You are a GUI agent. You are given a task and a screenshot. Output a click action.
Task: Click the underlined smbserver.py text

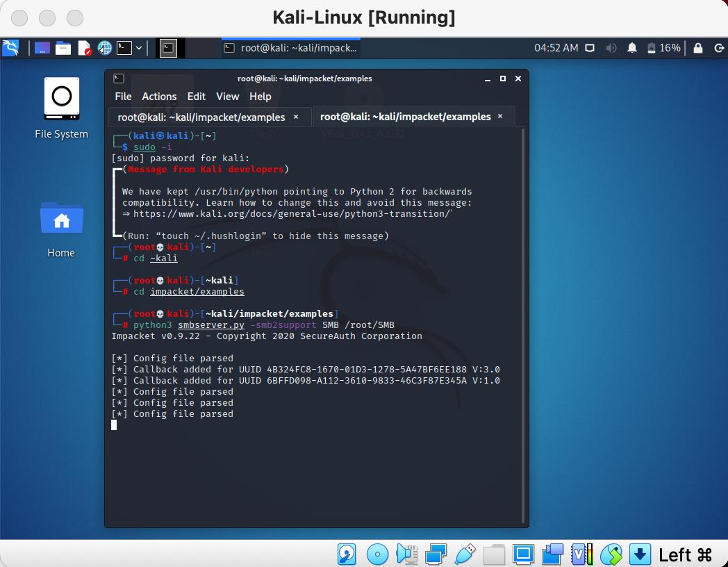[210, 325]
